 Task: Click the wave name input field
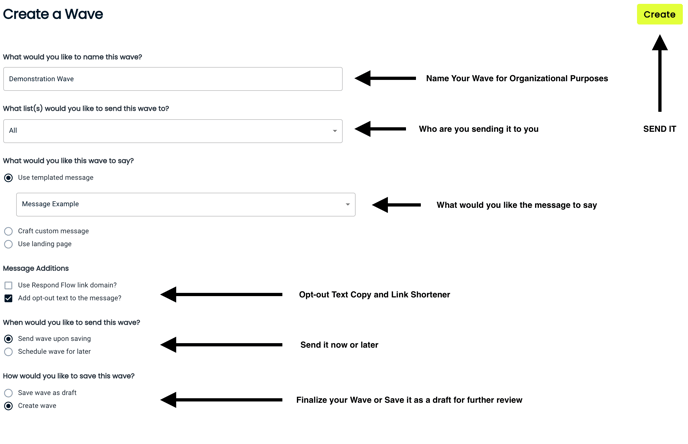pyautogui.click(x=172, y=79)
